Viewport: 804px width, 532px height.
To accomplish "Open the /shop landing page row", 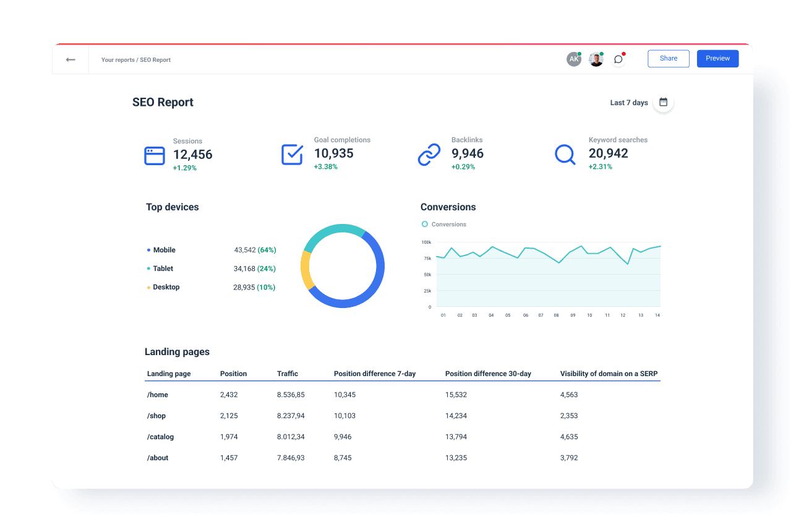I will click(403, 416).
